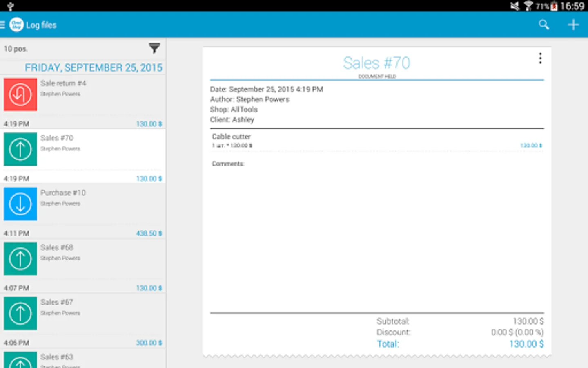
Task: Click the 10 pos. count label
Action: tap(16, 49)
